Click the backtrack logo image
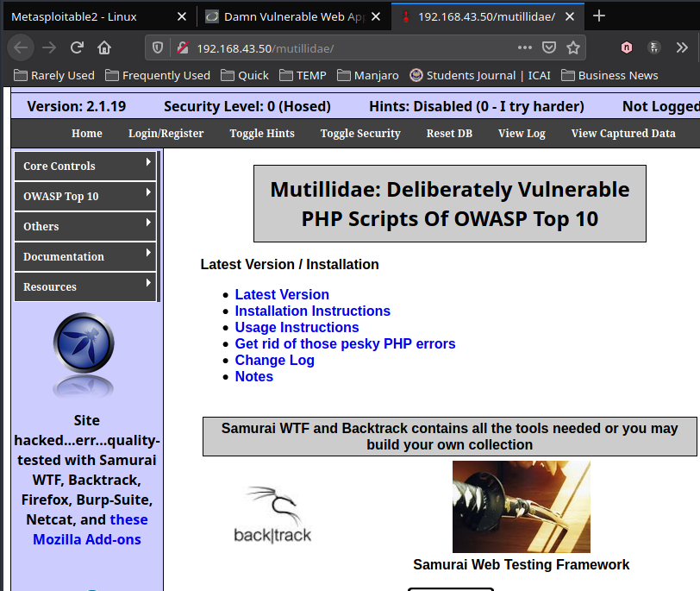Viewport: 700px width, 591px height. click(x=272, y=514)
